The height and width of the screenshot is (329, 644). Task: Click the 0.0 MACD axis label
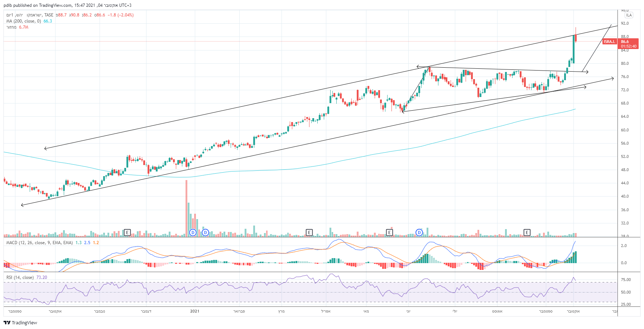624,263
